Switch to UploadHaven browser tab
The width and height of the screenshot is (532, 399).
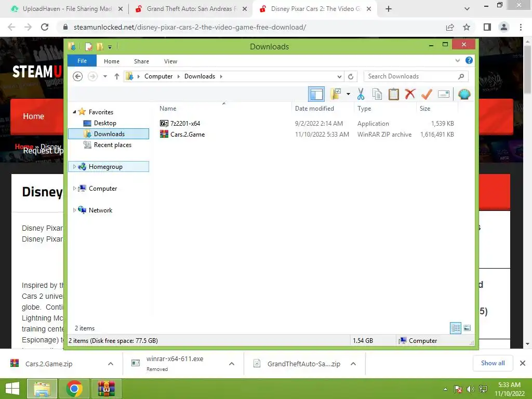(x=67, y=9)
